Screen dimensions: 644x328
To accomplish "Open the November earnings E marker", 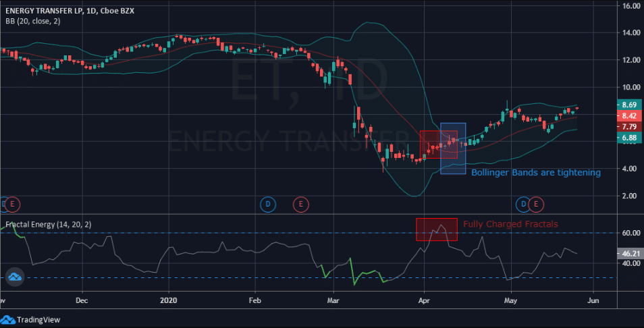I will pyautogui.click(x=12, y=203).
